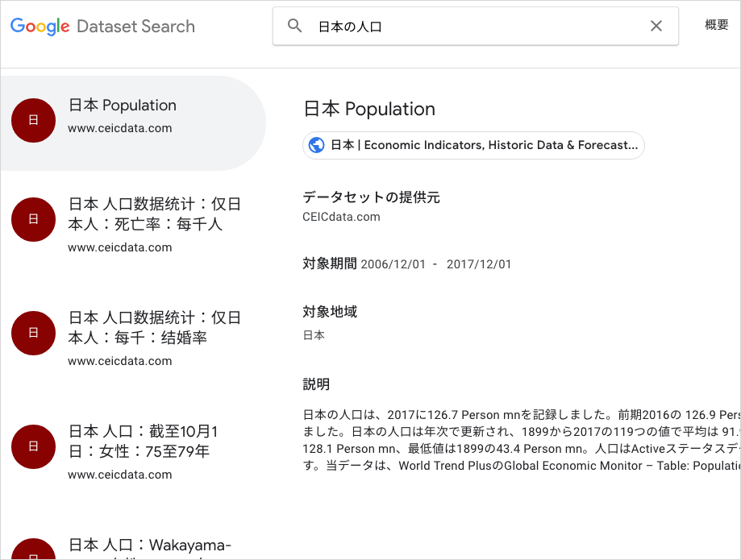Viewport: 741px width, 560px height.
Task: Click www.ceicdata.com under 死亡率 result
Action: coord(120,247)
